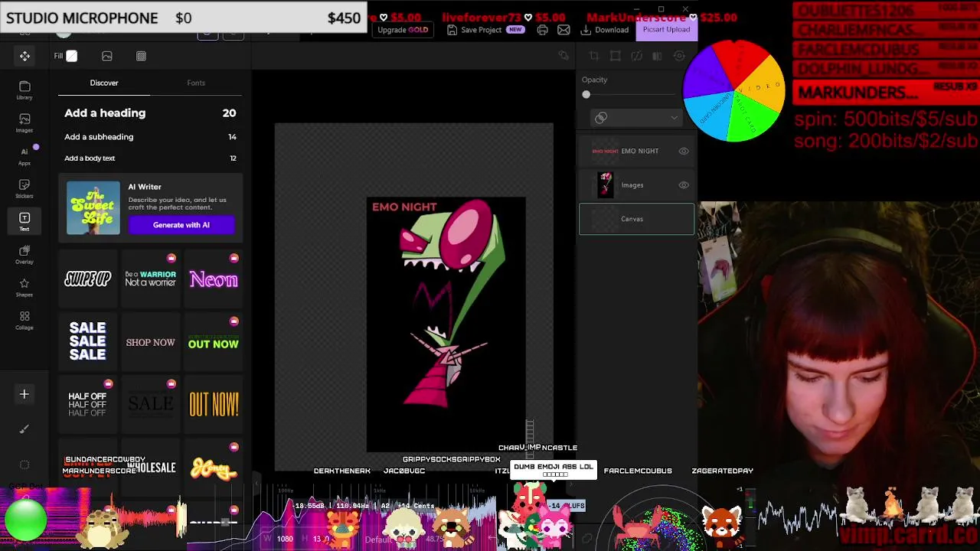The image size is (980, 551).
Task: Click the link icon above canvas area
Action: tap(563, 56)
